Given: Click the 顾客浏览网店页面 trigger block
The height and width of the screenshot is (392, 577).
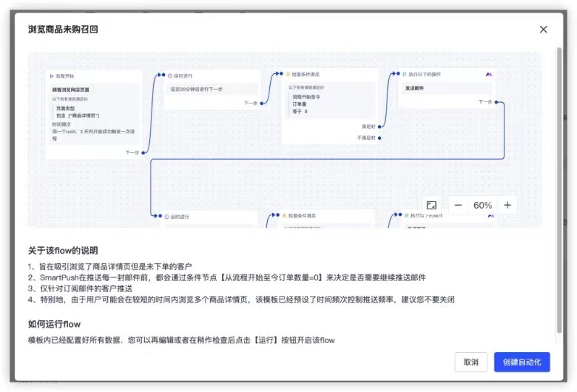Looking at the screenshot, I should coord(94,114).
